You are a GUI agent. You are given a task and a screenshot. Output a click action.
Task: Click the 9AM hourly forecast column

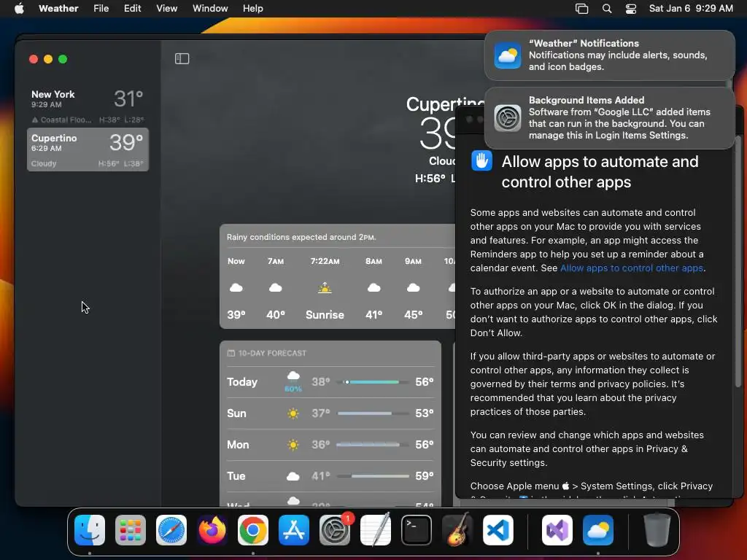(413, 287)
